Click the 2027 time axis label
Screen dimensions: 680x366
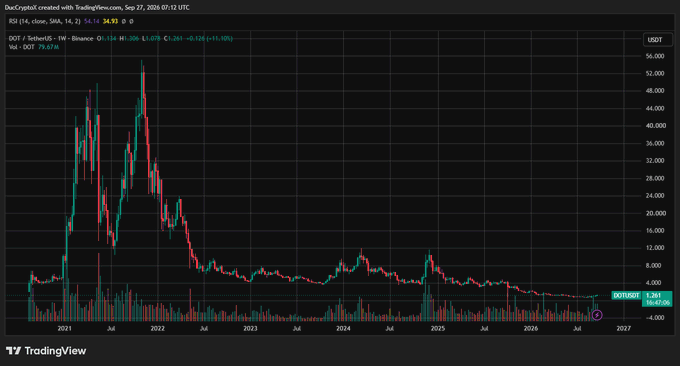coord(624,328)
